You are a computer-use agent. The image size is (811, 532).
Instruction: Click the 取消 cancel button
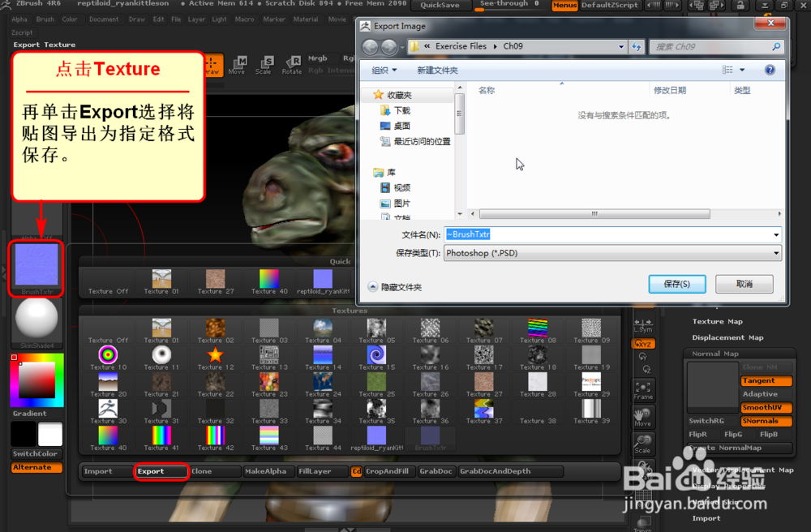744,284
